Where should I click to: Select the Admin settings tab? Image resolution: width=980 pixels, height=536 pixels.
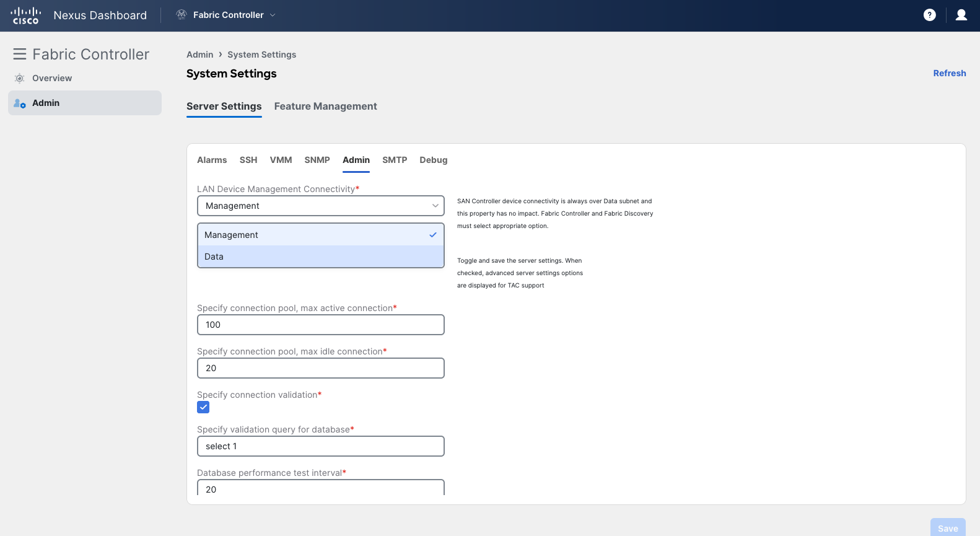click(356, 160)
